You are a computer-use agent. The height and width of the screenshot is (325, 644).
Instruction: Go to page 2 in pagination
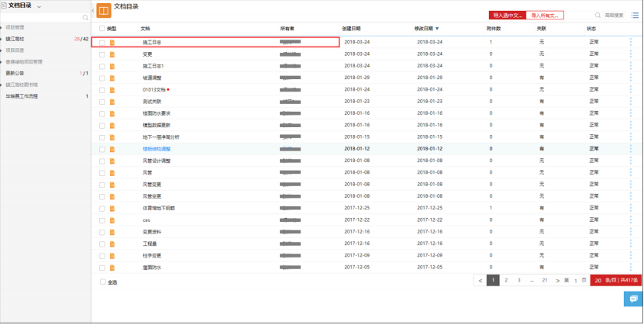coord(506,280)
